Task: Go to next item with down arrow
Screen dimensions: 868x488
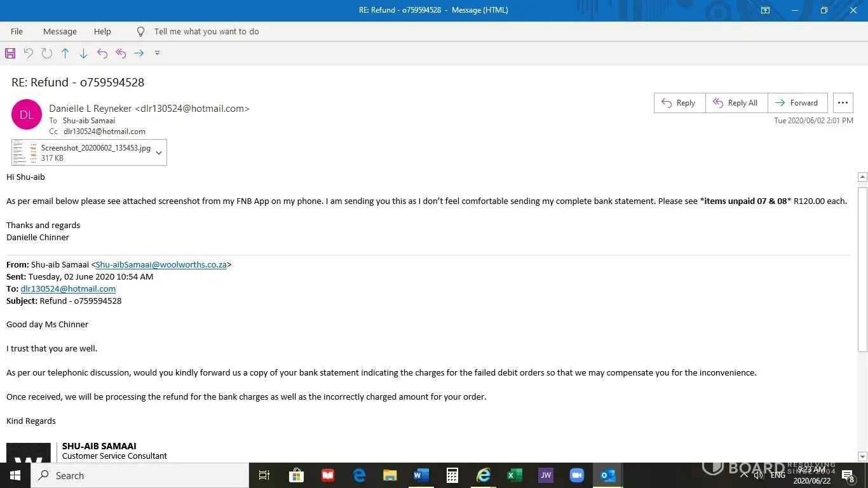Action: [x=83, y=53]
